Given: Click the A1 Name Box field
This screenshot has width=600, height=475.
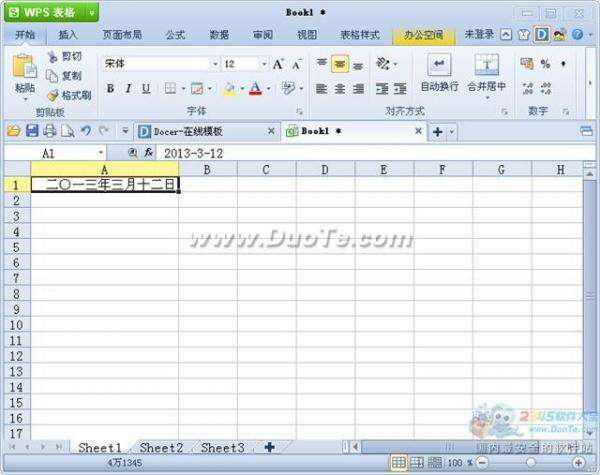Looking at the screenshot, I should (x=54, y=153).
